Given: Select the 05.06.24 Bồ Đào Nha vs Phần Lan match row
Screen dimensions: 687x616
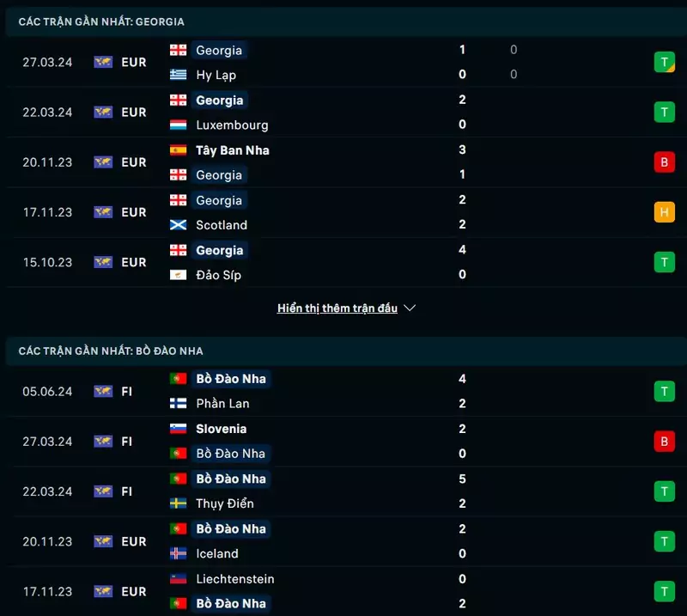Looking at the screenshot, I should pyautogui.click(x=343, y=391).
